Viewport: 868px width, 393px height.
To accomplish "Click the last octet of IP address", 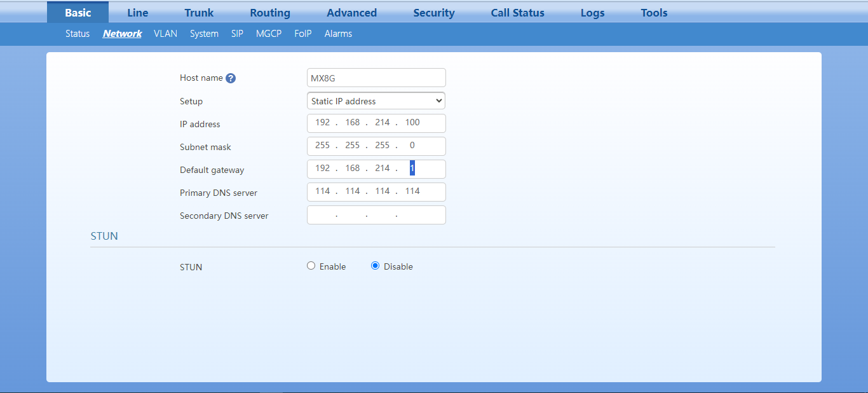I will [x=413, y=123].
